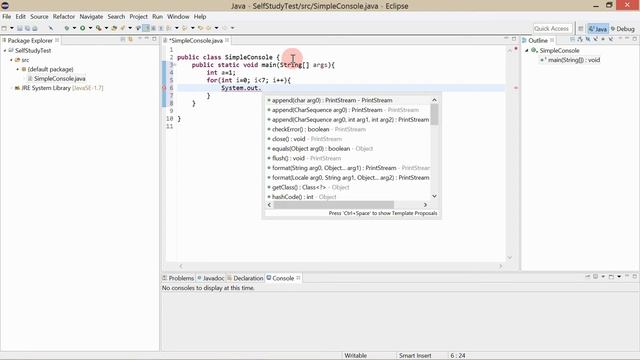640x360 pixels.
Task: Click the Collapse All icon in Package Explorer
Action: pyautogui.click(x=123, y=39)
